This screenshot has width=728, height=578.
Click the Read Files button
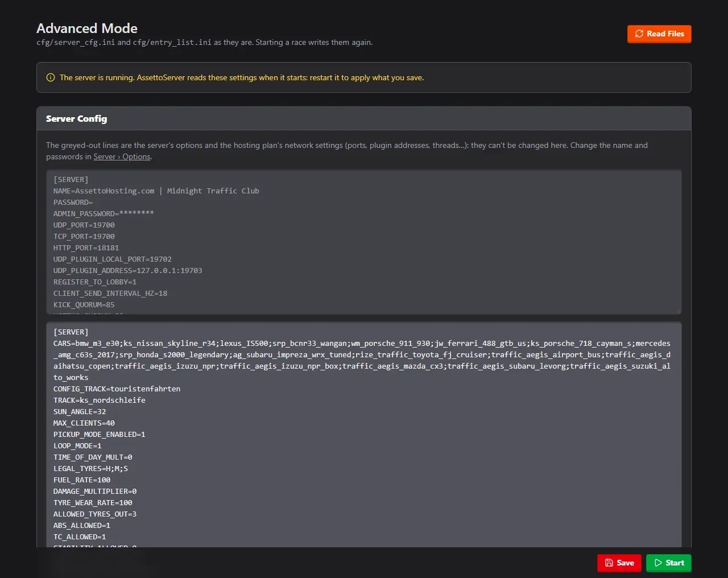point(659,34)
